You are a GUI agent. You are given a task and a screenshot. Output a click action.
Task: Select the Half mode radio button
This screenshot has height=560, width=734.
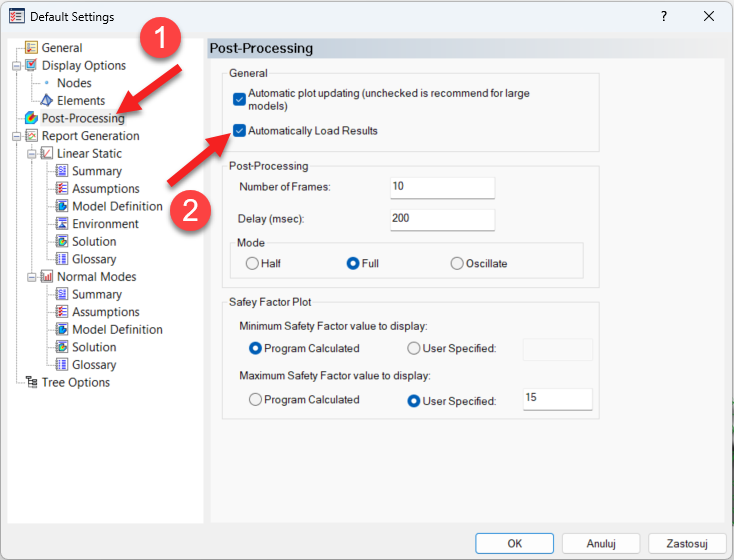click(252, 263)
